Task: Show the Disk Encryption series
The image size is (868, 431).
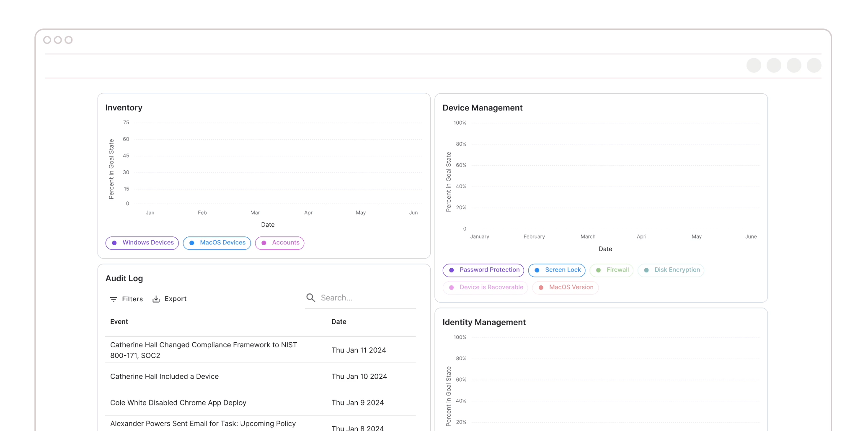Action: point(671,270)
